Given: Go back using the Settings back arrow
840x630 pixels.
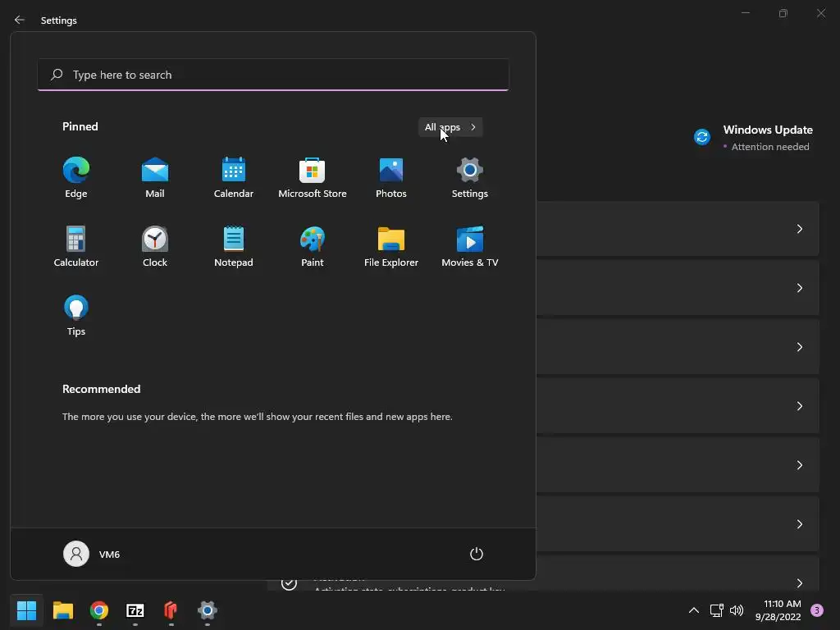Looking at the screenshot, I should [20, 20].
